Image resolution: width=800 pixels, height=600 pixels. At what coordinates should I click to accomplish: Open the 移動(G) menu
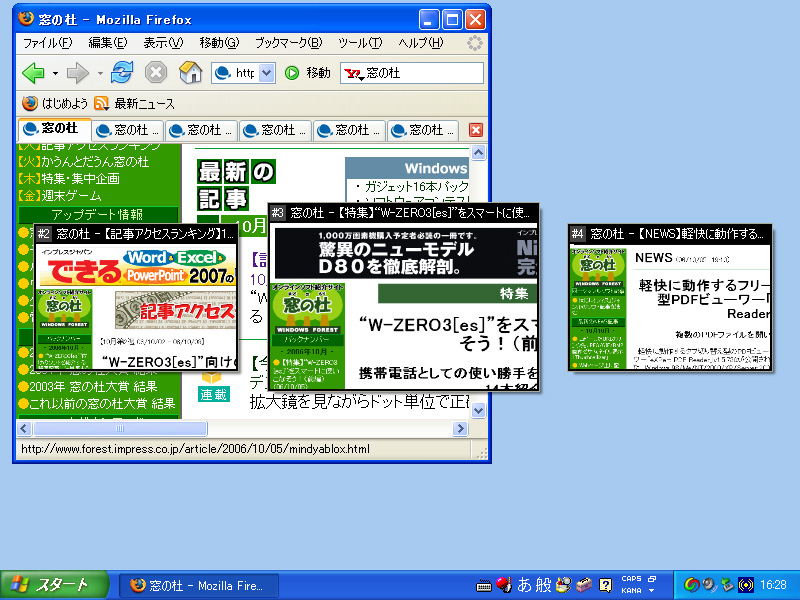(219, 43)
